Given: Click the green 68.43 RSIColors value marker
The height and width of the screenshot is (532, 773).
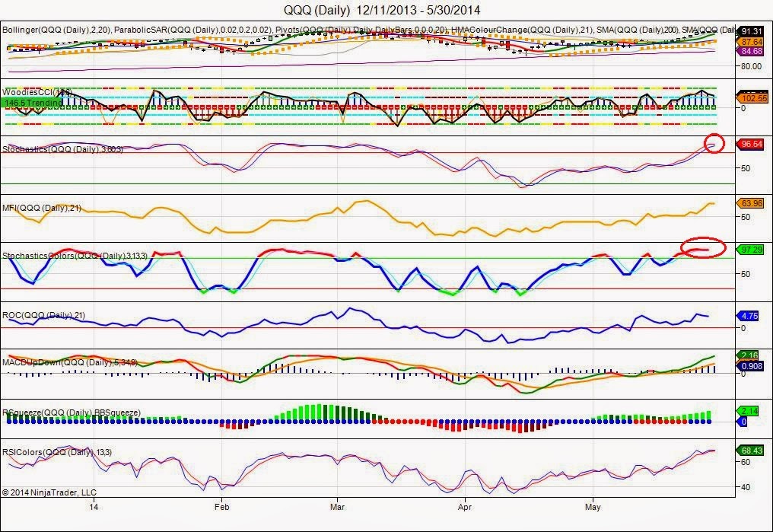Looking at the screenshot, I should point(750,451).
